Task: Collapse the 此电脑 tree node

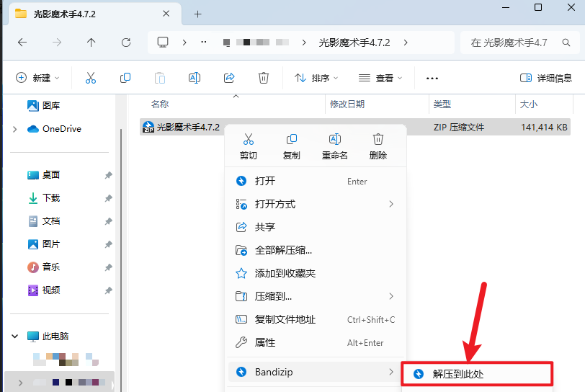Action: [14, 336]
